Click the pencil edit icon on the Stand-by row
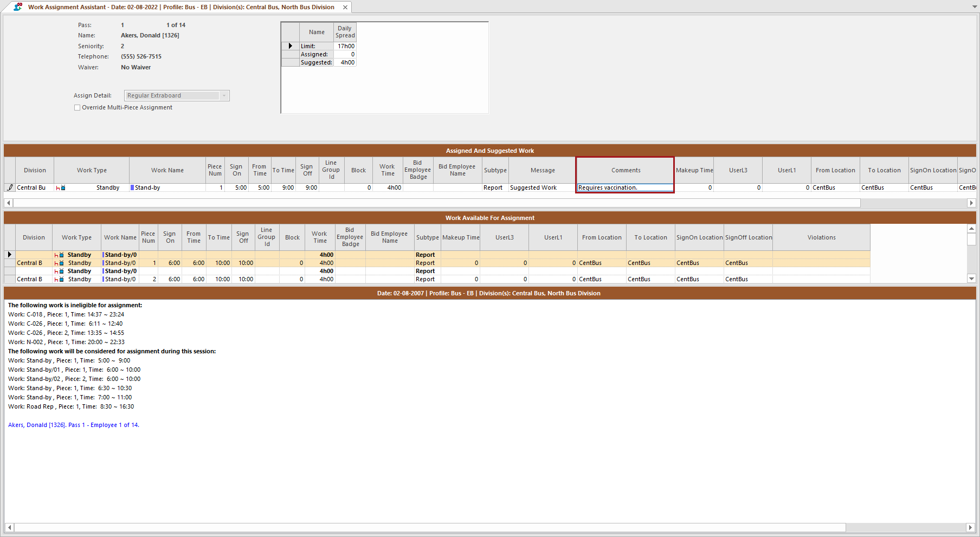The height and width of the screenshot is (537, 980). coord(10,187)
